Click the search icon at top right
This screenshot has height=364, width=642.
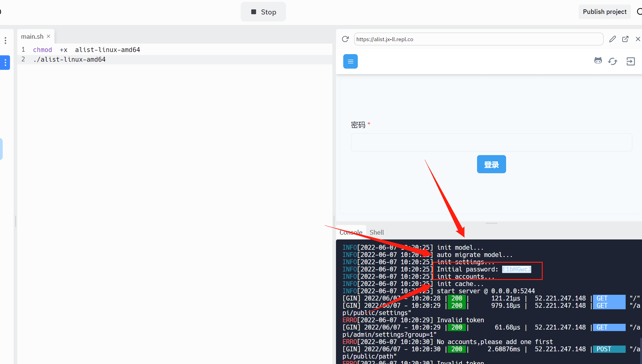tap(639, 12)
